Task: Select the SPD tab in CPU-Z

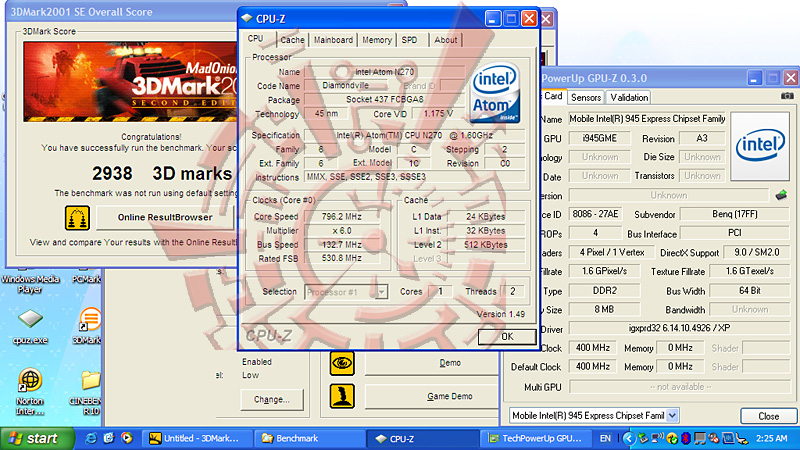Action: click(409, 40)
